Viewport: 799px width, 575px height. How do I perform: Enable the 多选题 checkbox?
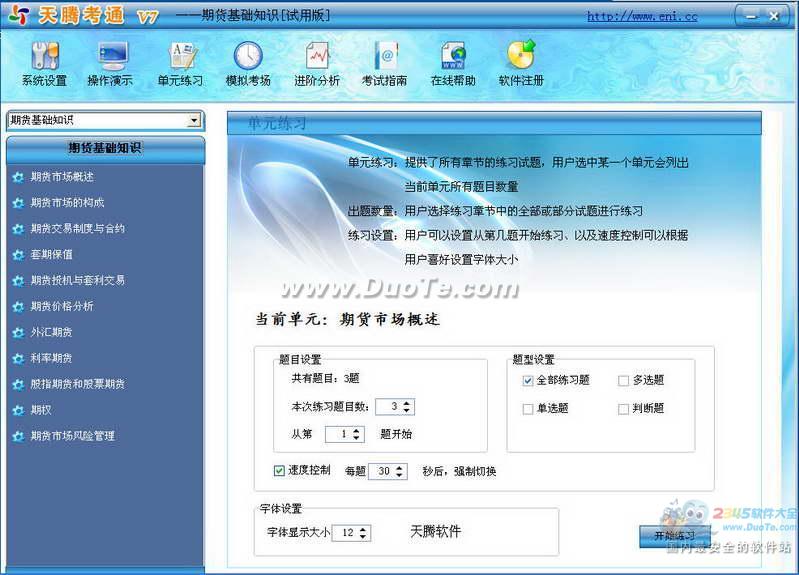(x=623, y=381)
